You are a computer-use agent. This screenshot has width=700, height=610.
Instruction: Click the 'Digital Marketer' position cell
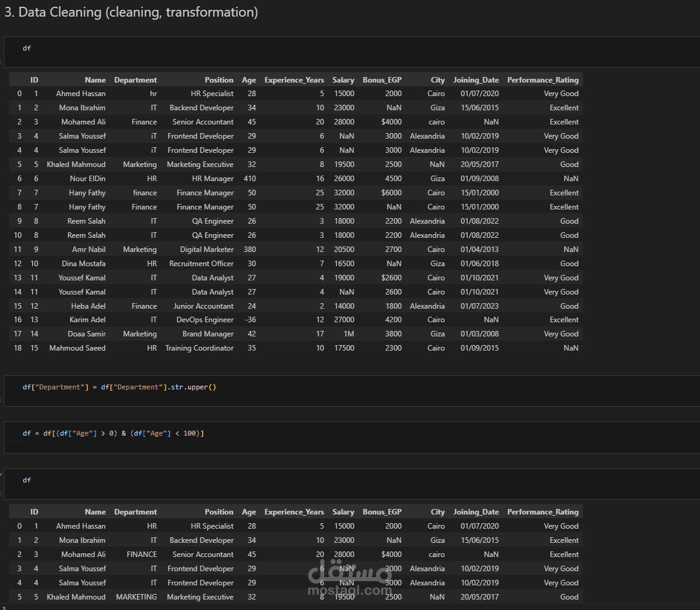(206, 250)
